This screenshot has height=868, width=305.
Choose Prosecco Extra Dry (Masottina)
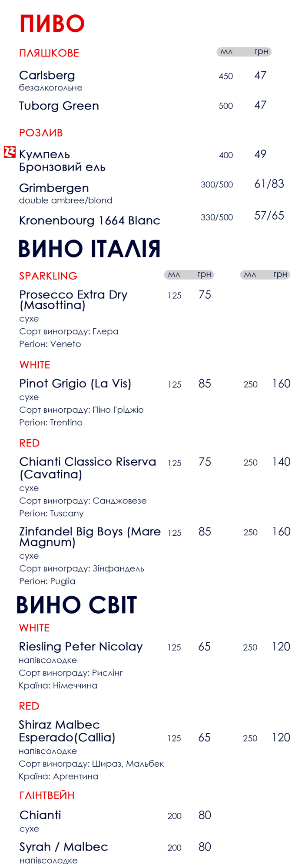(73, 300)
